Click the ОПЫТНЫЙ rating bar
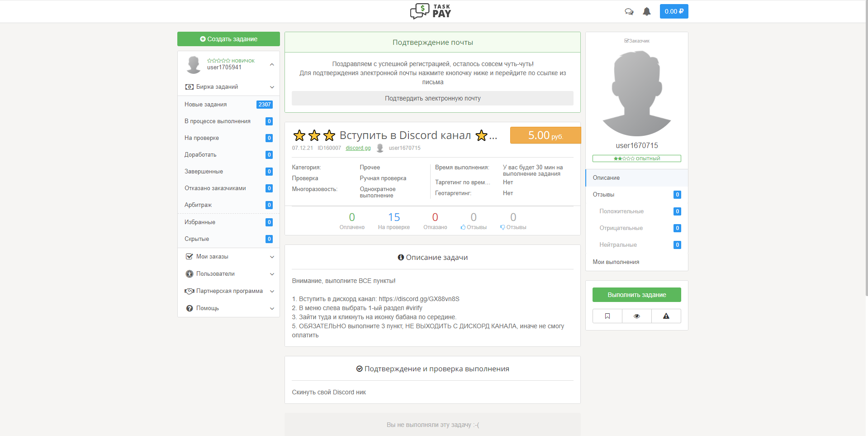Image resolution: width=868 pixels, height=436 pixels. tap(637, 158)
